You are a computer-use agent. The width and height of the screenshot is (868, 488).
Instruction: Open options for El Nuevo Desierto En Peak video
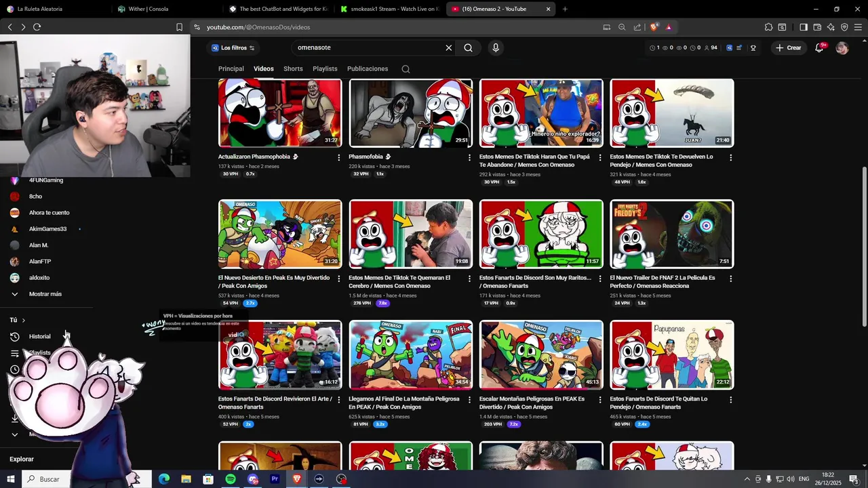click(x=339, y=279)
